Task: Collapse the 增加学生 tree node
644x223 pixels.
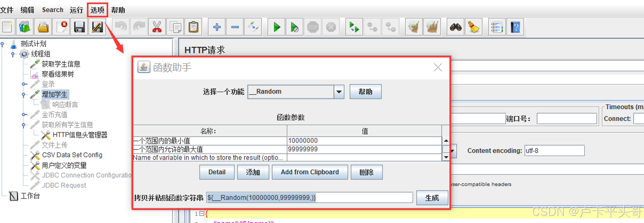Action: [24, 95]
